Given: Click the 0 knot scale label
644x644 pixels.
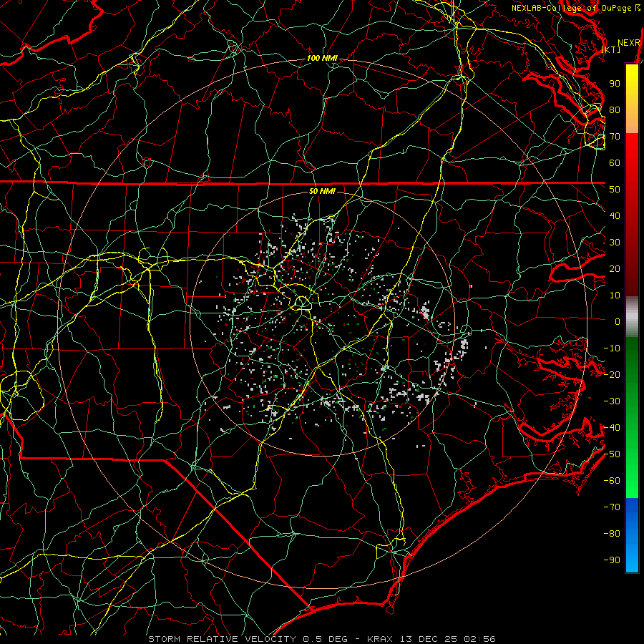Looking at the screenshot, I should pyautogui.click(x=618, y=321).
